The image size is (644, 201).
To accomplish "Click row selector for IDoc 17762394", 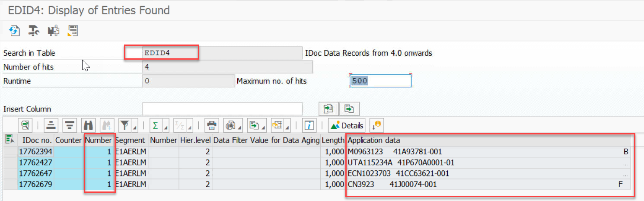I will pos(10,151).
